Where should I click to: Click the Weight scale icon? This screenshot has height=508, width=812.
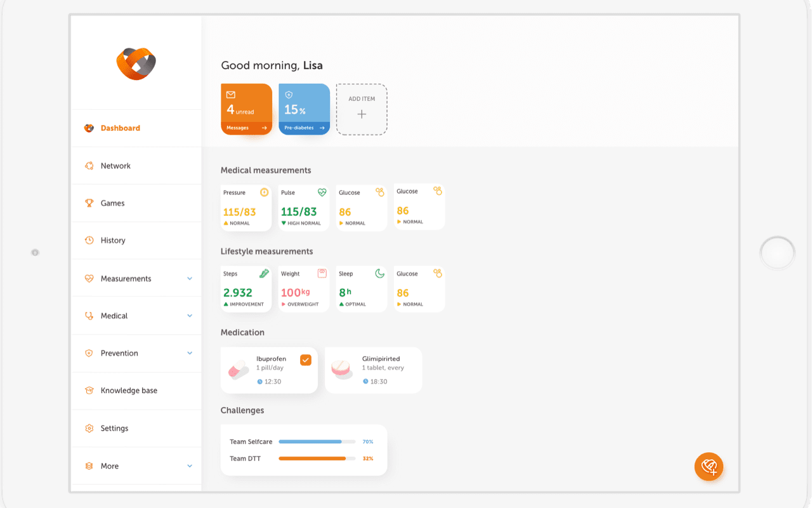coord(322,274)
